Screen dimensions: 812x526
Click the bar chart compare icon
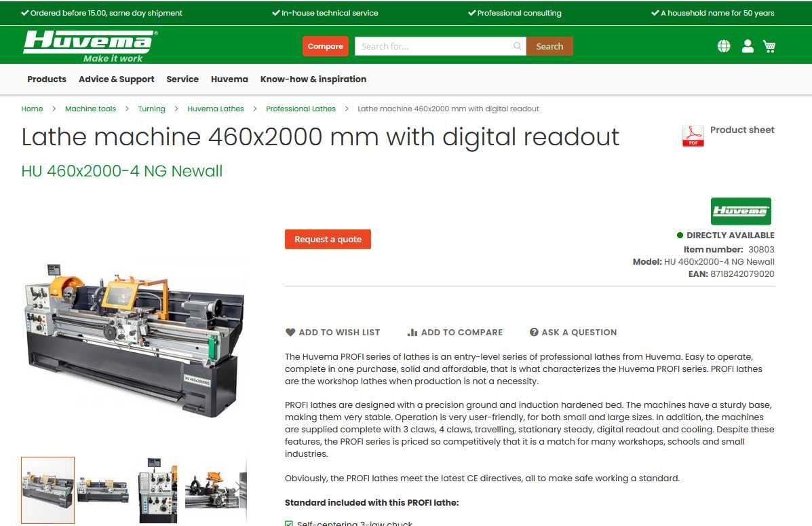pos(412,332)
